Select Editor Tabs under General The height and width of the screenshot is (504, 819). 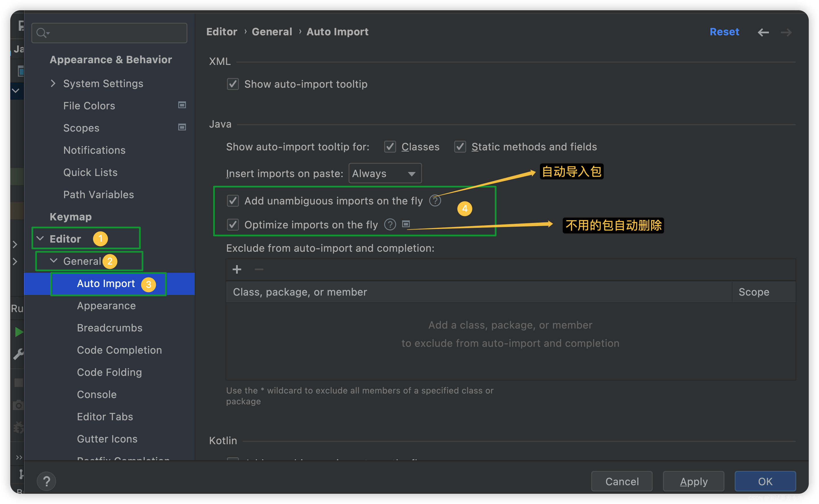(x=105, y=417)
